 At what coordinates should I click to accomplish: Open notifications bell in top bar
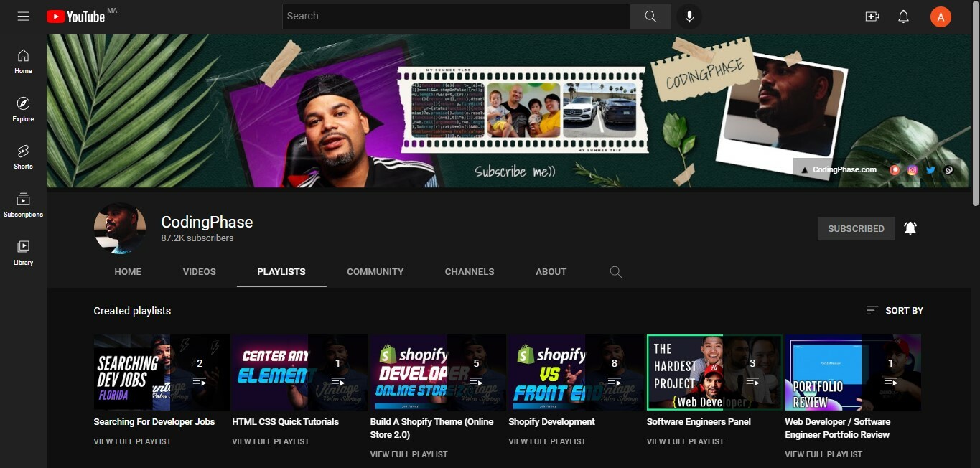point(904,17)
